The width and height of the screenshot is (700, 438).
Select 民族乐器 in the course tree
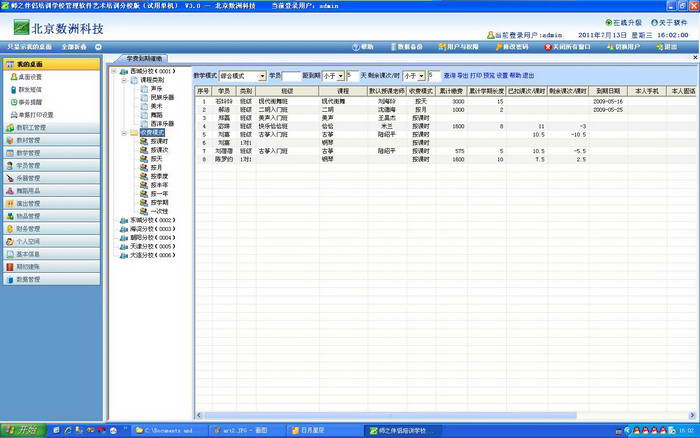click(162, 97)
